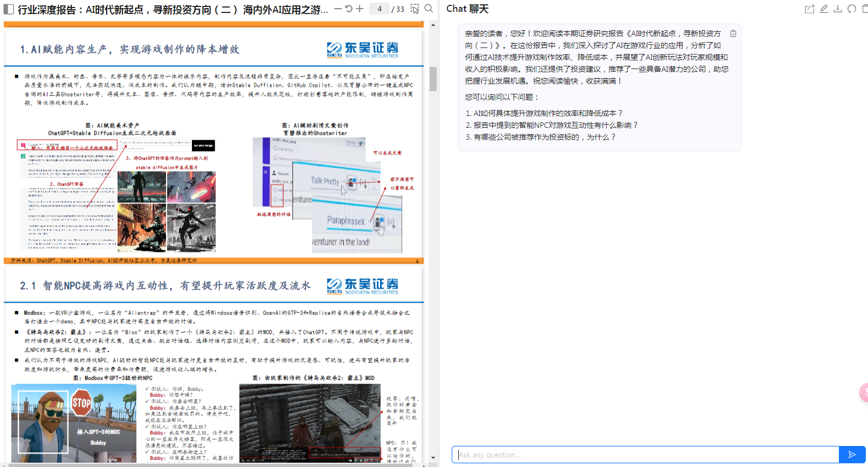Click the caption "图：AI赋能美术资产"
868x467 pixels.
pyautogui.click(x=112, y=125)
